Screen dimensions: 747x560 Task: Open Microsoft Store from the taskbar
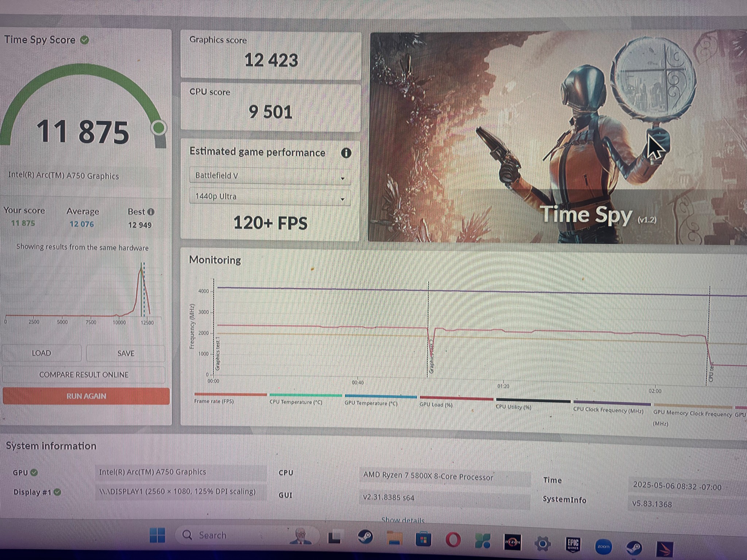[423, 540]
